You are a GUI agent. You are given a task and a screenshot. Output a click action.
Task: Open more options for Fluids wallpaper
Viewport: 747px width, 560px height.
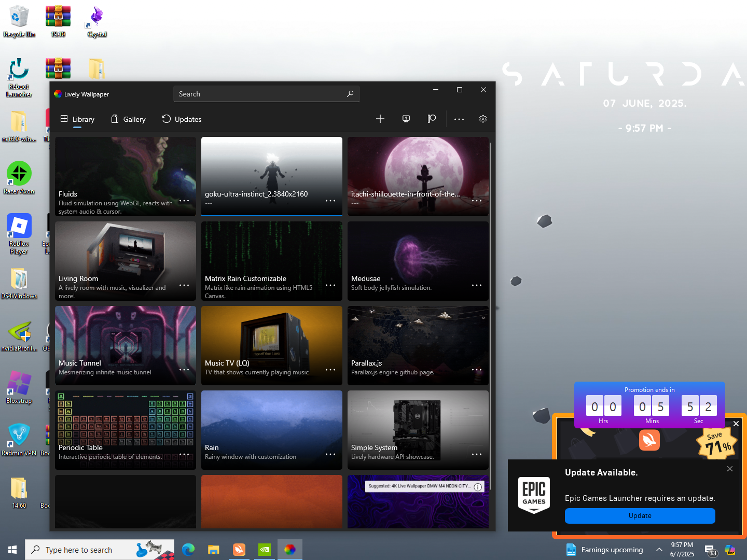184,201
